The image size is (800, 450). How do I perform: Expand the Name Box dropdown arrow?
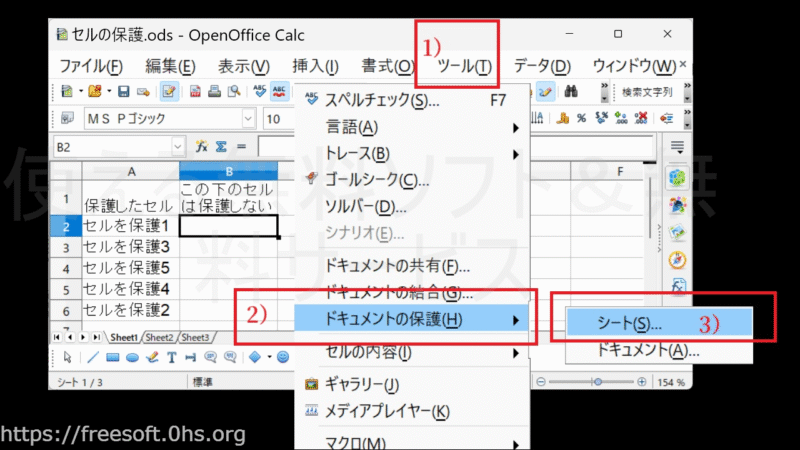click(178, 147)
